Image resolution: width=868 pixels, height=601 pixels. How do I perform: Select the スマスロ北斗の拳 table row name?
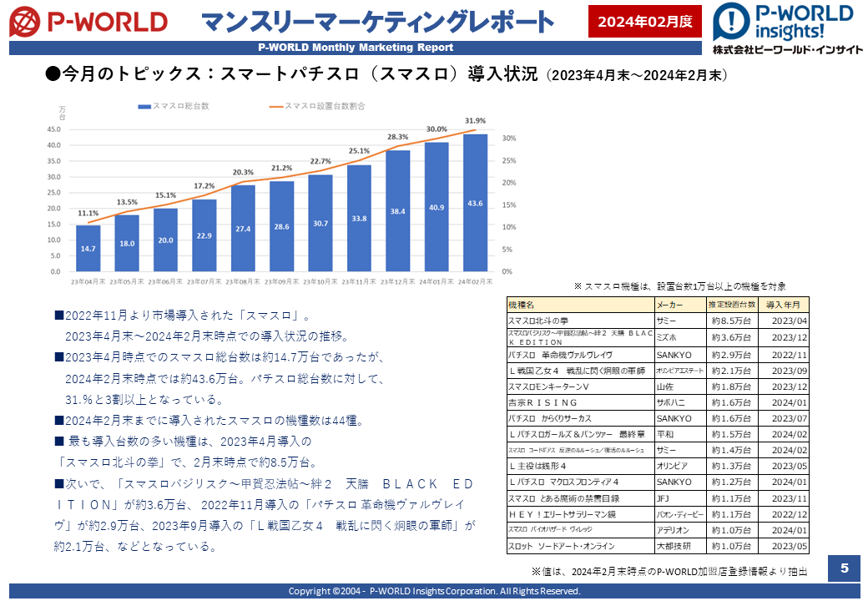coord(538,321)
